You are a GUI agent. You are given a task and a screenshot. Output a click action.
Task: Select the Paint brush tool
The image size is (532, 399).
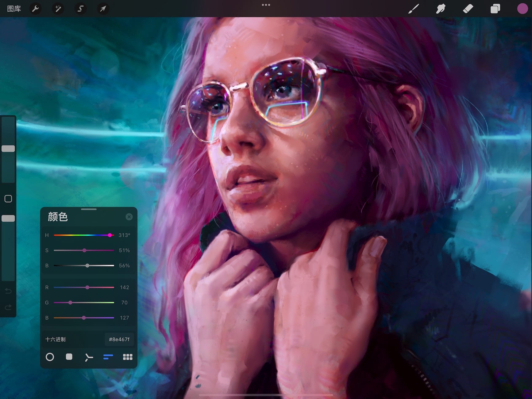(414, 9)
